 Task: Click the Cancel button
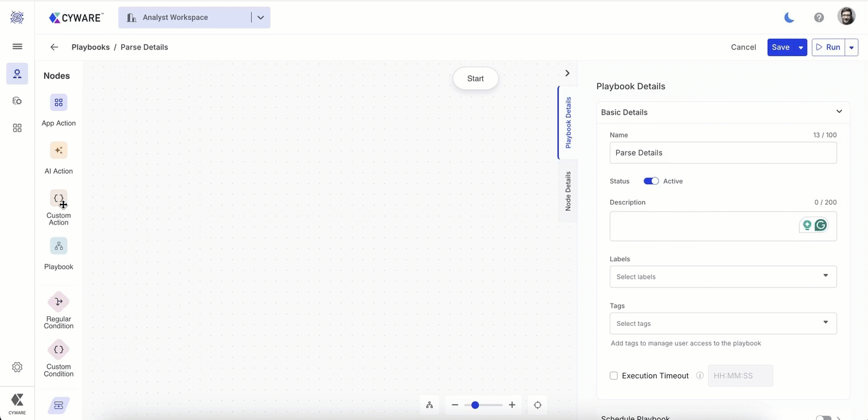[x=743, y=47]
